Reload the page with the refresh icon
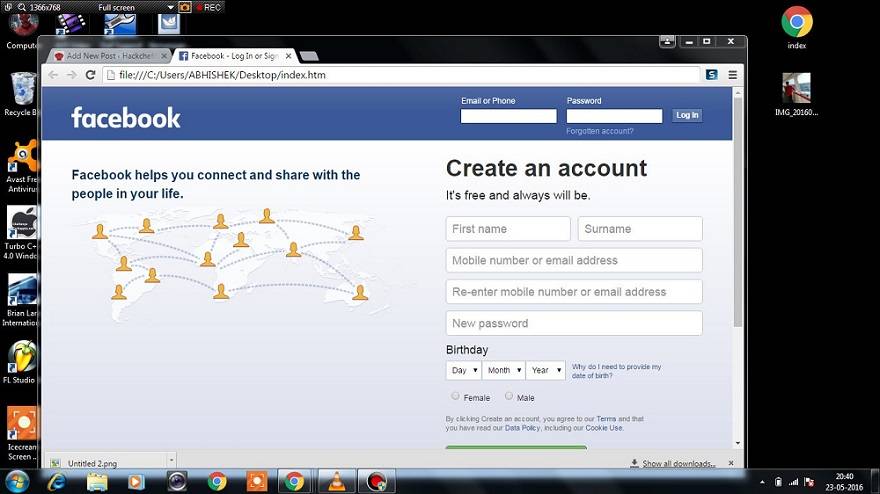Screen dimensions: 880x494 [x=90, y=75]
